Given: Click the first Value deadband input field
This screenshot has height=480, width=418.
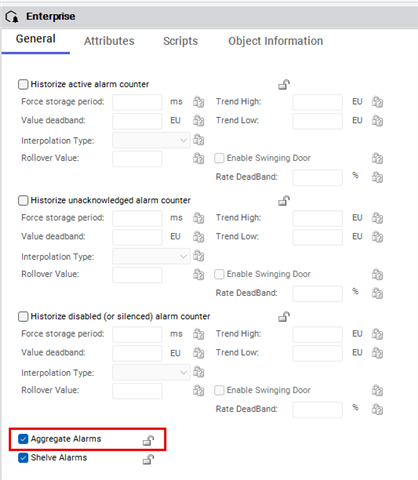Looking at the screenshot, I should pos(137,121).
